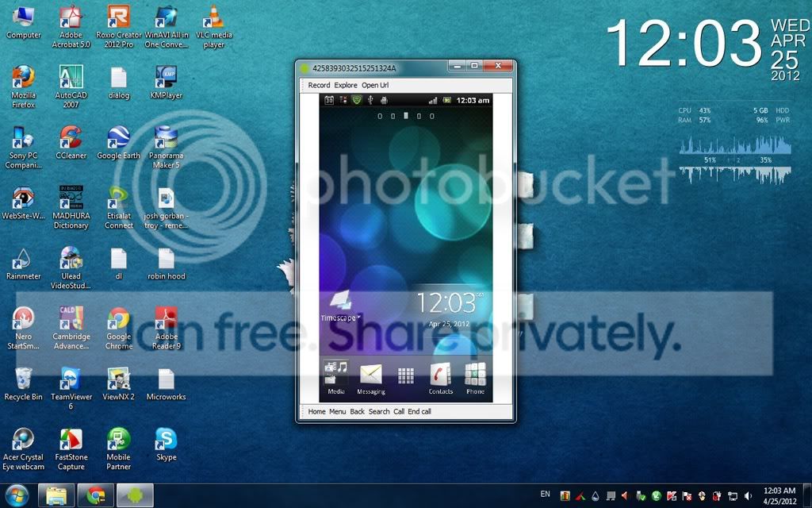Click the volume speaker icon in system tray
This screenshot has width=812, height=508.
pyautogui.click(x=748, y=495)
